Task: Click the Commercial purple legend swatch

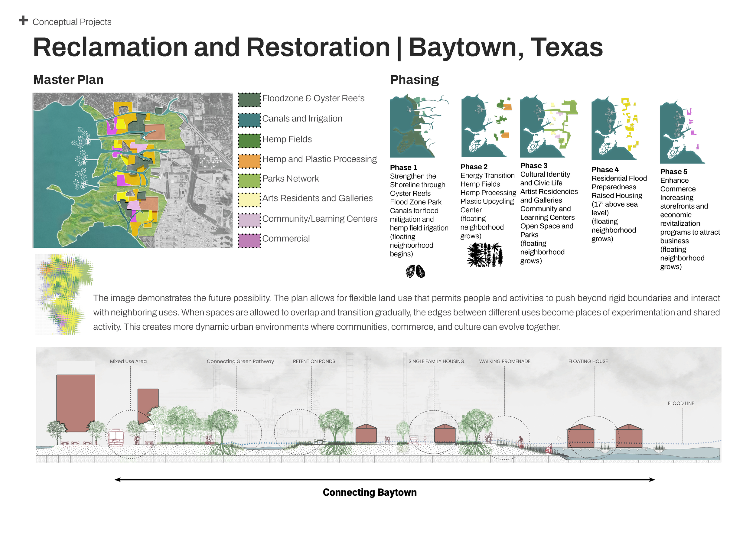Action: (249, 240)
